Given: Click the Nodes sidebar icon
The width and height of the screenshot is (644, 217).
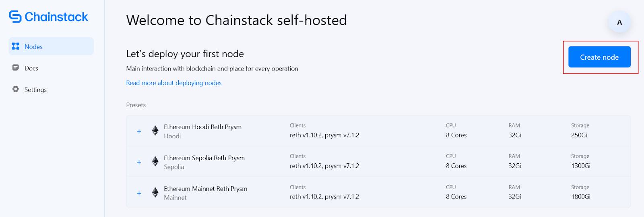Looking at the screenshot, I should tap(16, 46).
